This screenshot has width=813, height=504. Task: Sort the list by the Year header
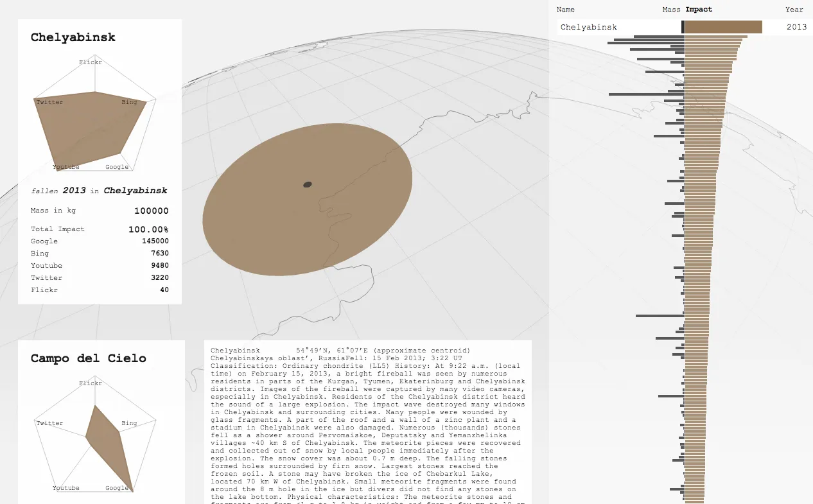(794, 10)
